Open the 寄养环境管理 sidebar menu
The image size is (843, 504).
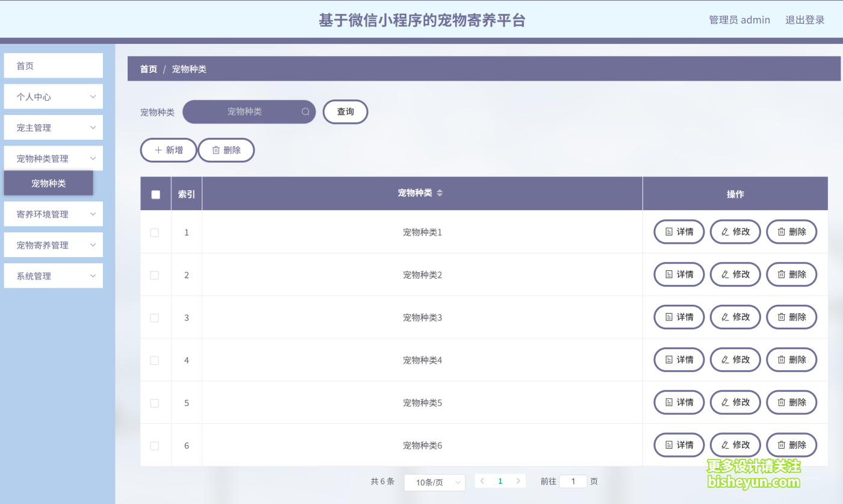tap(53, 214)
